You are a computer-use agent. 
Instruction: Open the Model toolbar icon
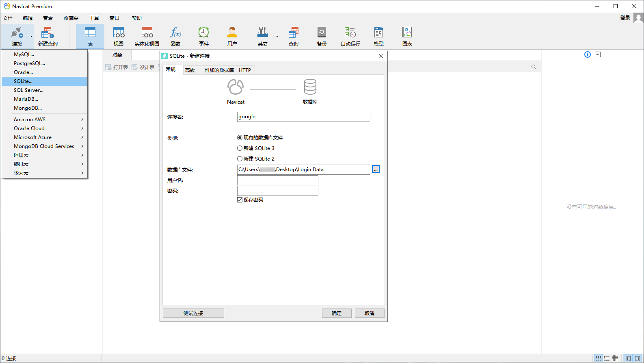(x=379, y=37)
